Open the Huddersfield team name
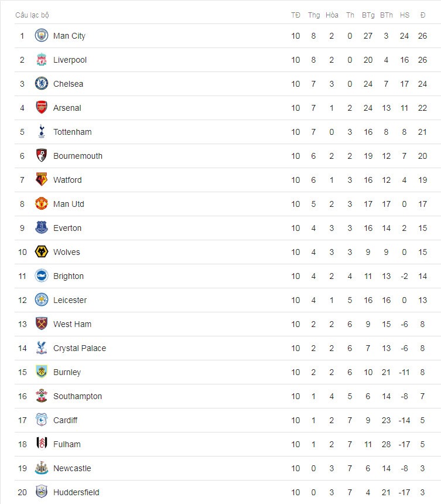Image resolution: width=441 pixels, height=504 pixels. pos(76,492)
